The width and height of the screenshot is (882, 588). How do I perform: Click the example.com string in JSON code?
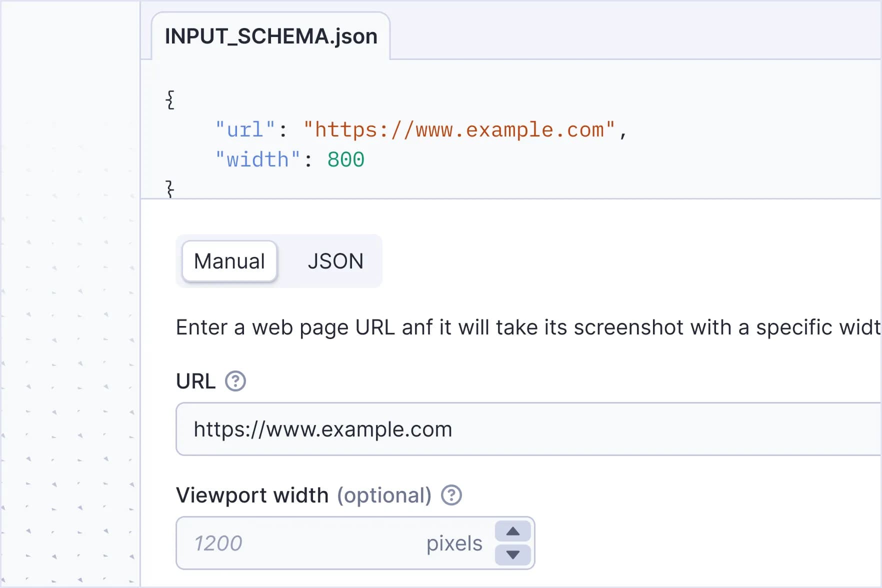(459, 130)
